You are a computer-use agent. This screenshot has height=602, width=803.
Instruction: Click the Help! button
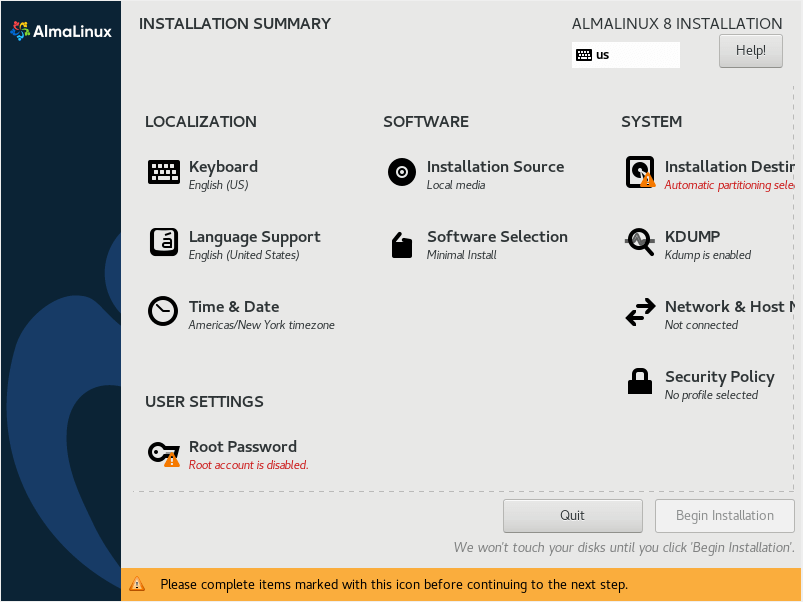click(x=751, y=51)
